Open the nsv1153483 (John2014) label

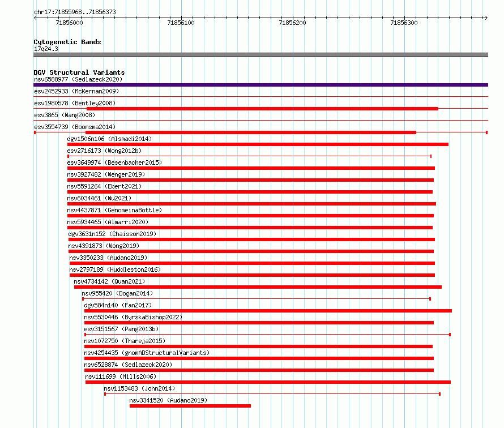[x=139, y=388]
